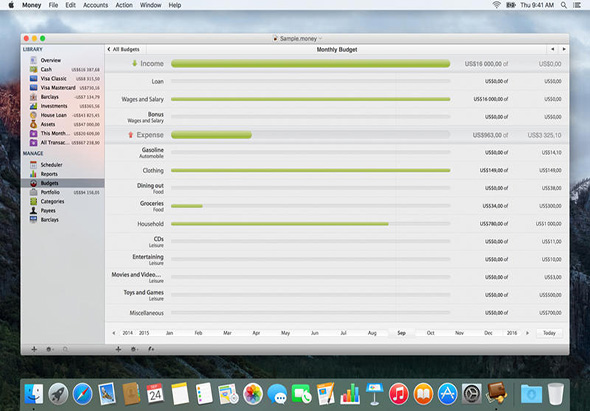Open the Numbers app from the Dock
The image size is (590, 411).
click(x=350, y=394)
